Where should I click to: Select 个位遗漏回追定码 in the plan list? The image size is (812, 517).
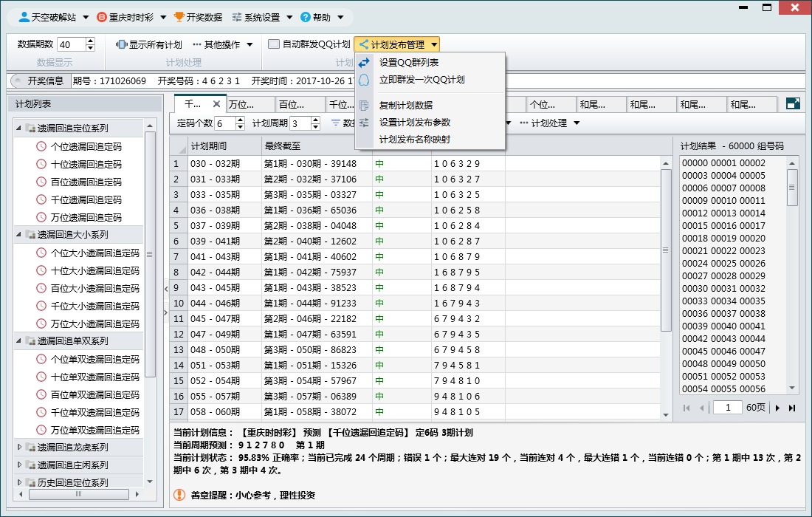[87, 145]
